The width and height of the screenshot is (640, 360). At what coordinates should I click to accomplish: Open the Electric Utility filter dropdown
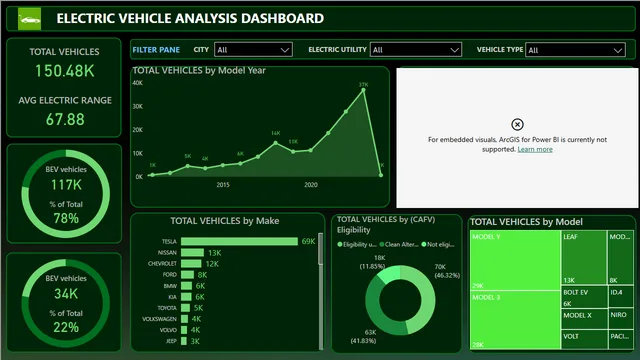[416, 50]
